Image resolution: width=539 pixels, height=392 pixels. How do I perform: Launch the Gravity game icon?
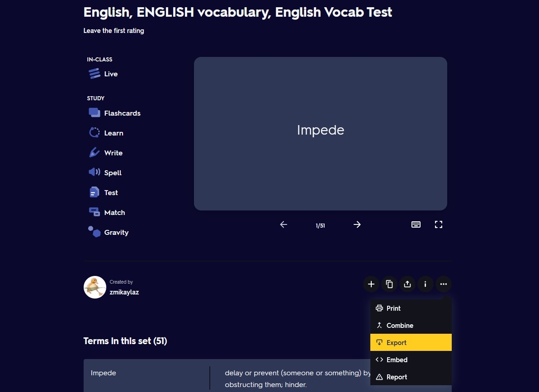95,232
